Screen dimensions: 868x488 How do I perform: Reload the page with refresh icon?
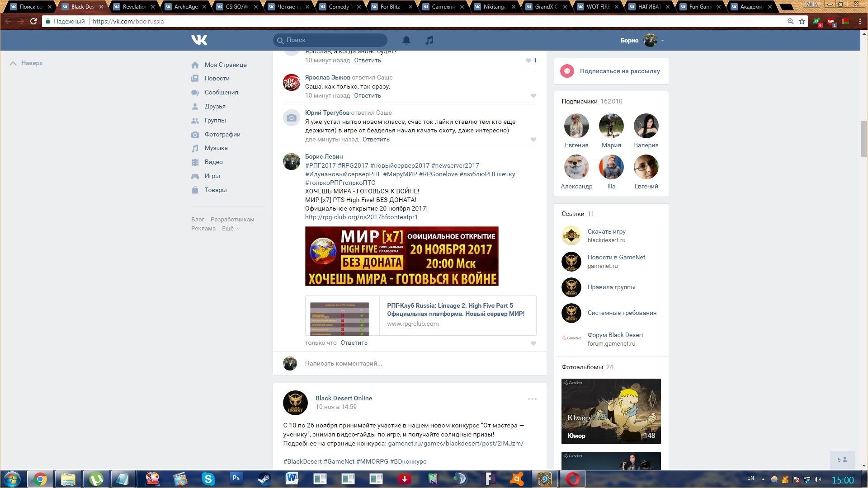(33, 21)
